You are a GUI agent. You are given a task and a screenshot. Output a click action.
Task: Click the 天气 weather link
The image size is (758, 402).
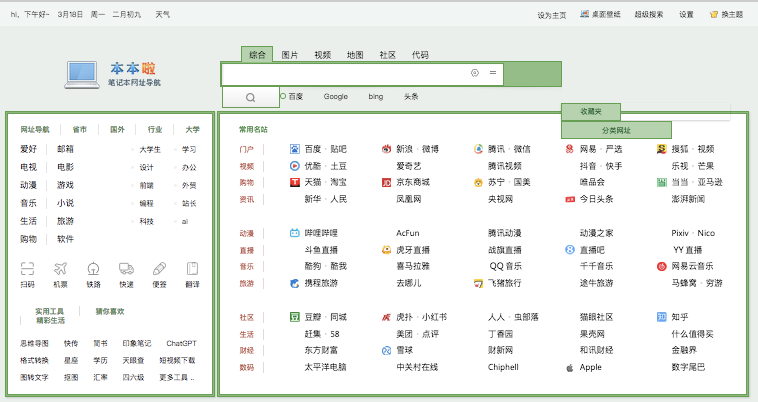[x=162, y=14]
